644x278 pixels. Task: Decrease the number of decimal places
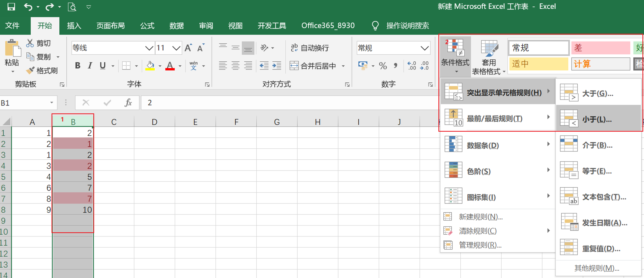[424, 66]
